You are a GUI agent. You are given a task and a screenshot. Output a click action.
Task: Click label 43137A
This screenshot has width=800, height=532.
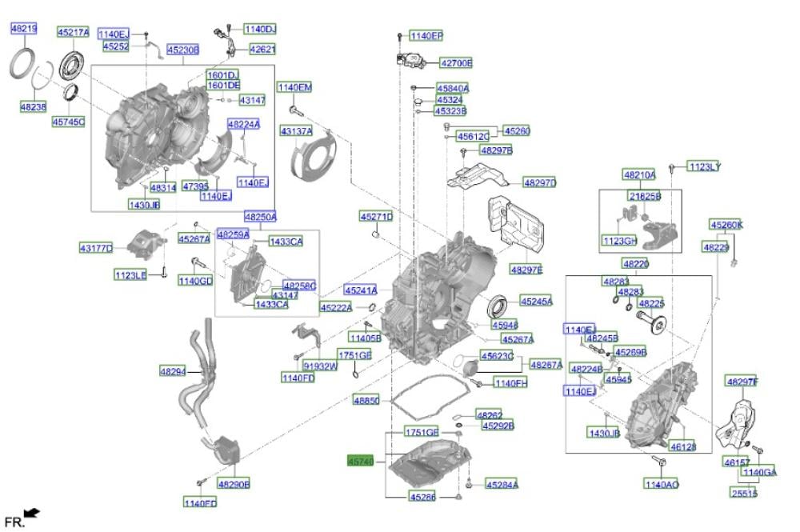296,130
